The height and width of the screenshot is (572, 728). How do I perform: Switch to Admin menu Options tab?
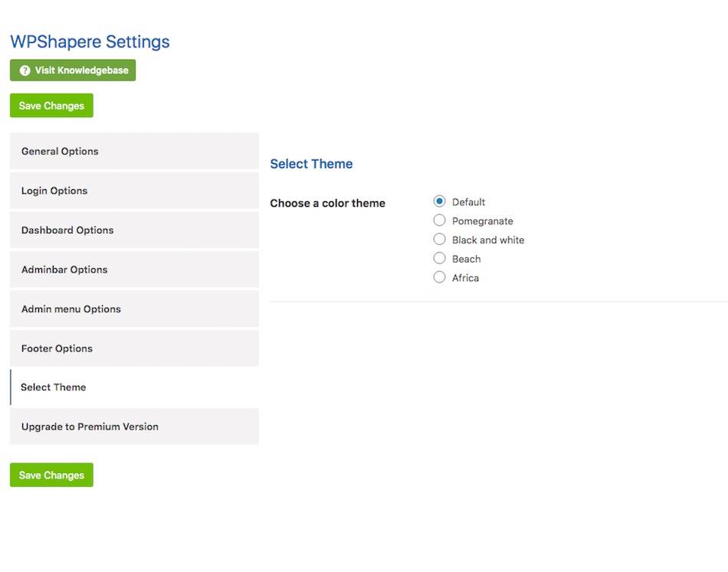134,309
